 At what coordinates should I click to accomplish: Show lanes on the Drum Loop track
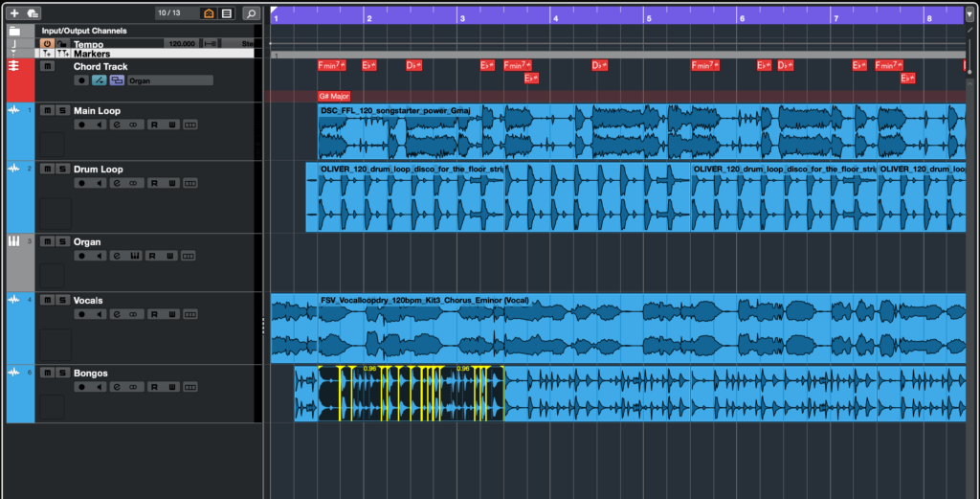[x=190, y=183]
